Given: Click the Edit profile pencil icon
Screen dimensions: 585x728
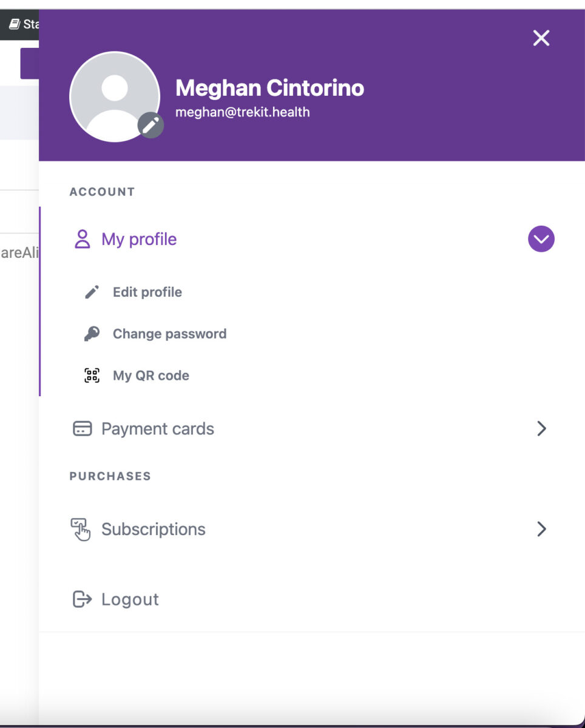Looking at the screenshot, I should tap(92, 292).
